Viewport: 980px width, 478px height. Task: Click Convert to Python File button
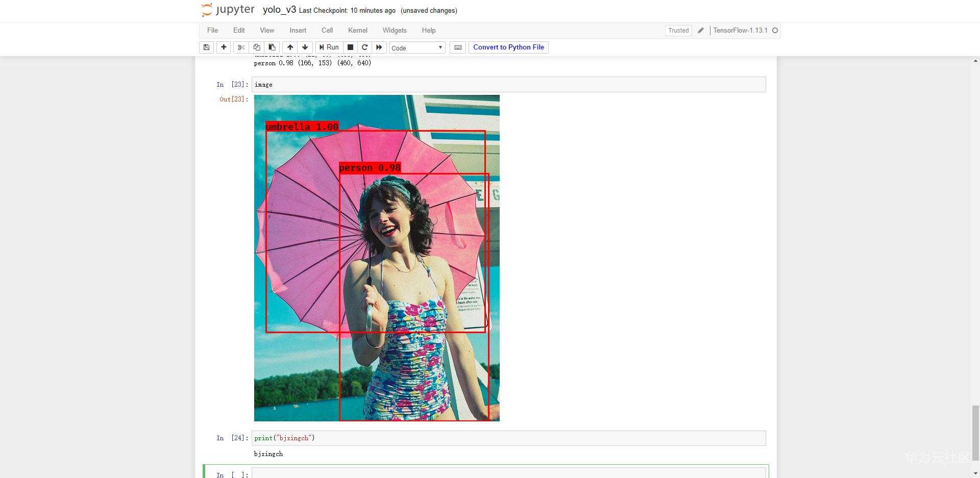point(508,47)
